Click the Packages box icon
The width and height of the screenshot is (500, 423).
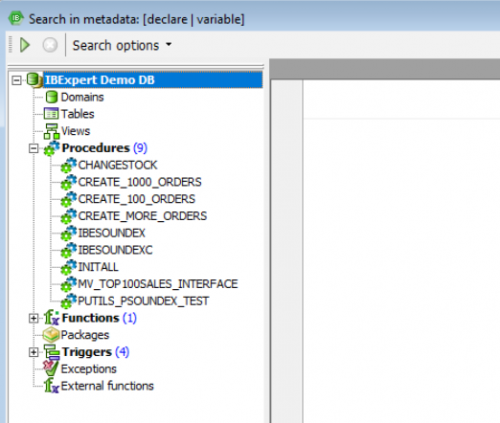(51, 335)
